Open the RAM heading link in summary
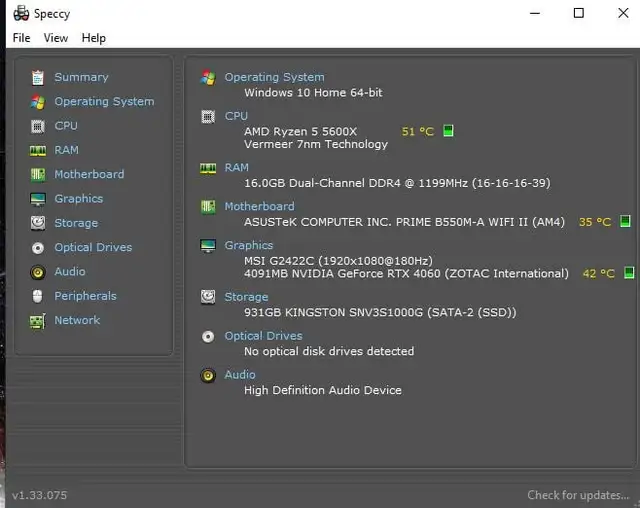The image size is (640, 508). [x=237, y=168]
